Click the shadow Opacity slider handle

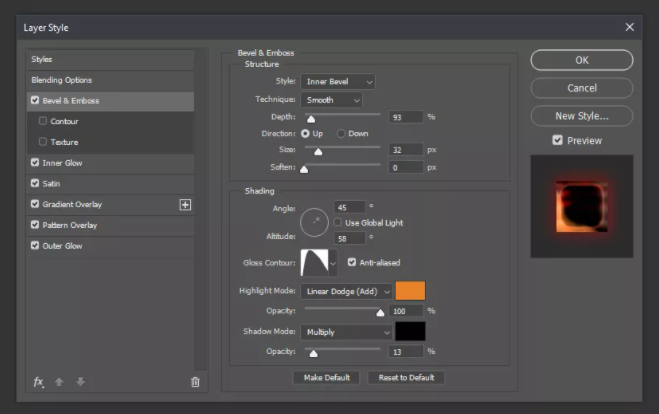[314, 353]
